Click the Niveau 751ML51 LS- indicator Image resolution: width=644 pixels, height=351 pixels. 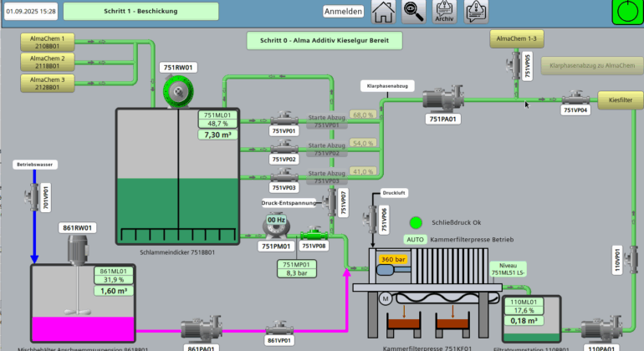pos(508,269)
